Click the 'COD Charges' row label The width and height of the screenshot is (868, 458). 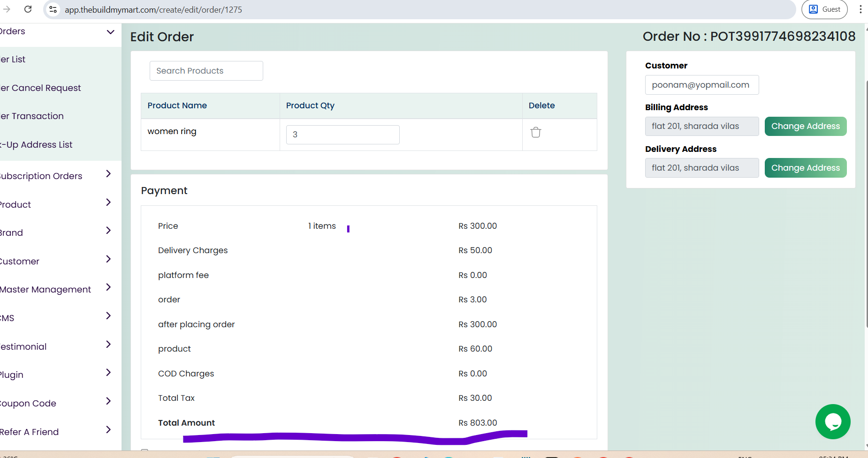click(186, 374)
